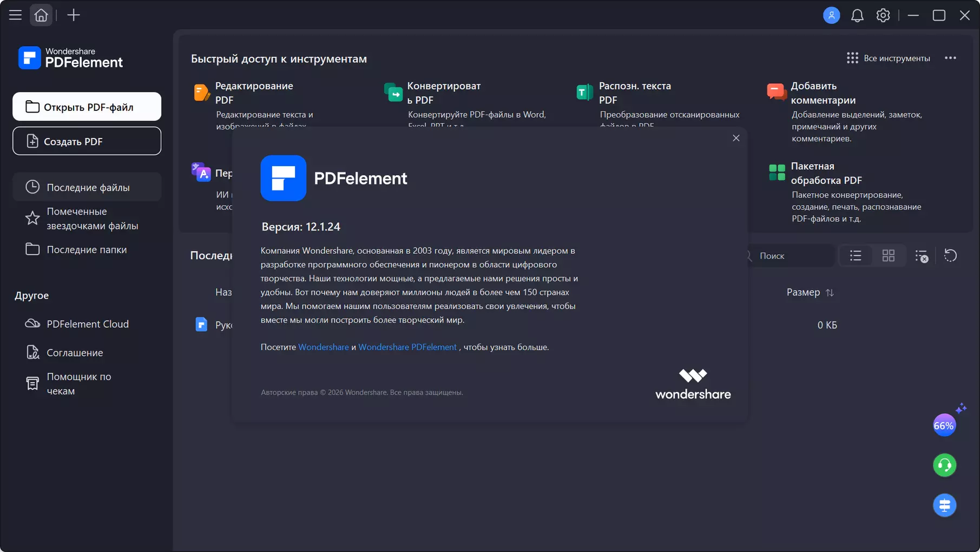Image resolution: width=980 pixels, height=552 pixels.
Task: Sort files by Размер column arrows
Action: coord(830,293)
